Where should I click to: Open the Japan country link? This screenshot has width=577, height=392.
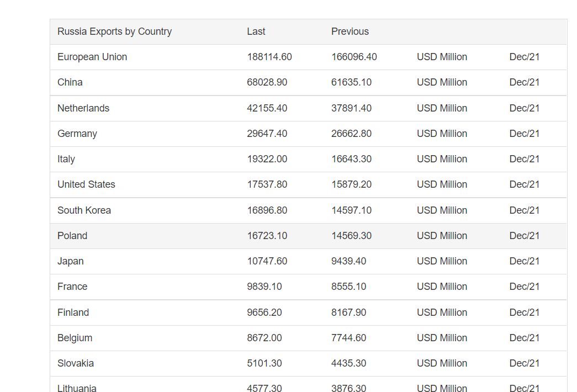(x=71, y=261)
